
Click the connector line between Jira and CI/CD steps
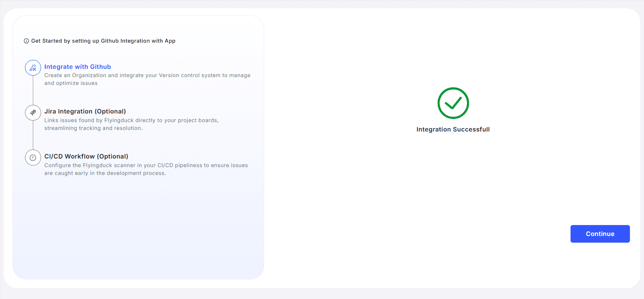click(33, 135)
